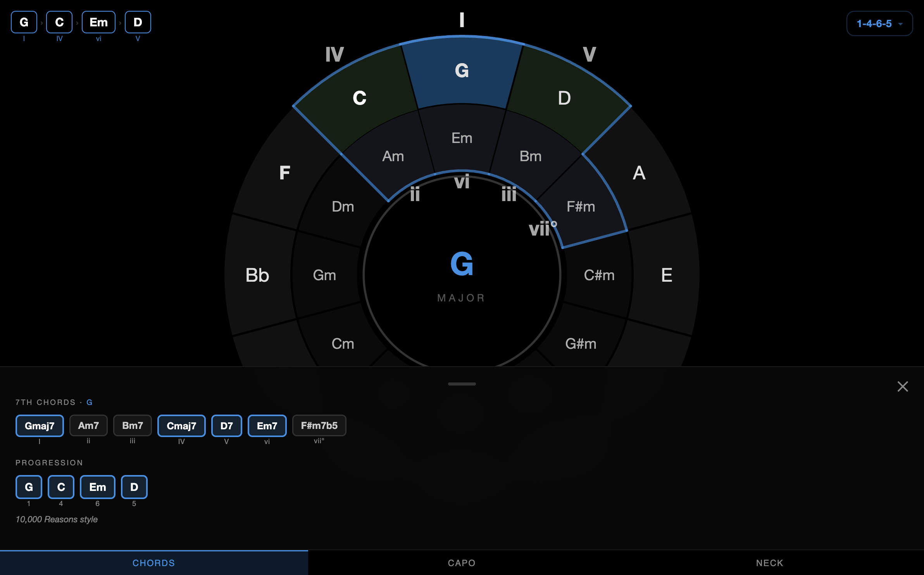Image resolution: width=924 pixels, height=575 pixels.
Task: Pick the F major segment on the wheel
Action: click(x=285, y=173)
